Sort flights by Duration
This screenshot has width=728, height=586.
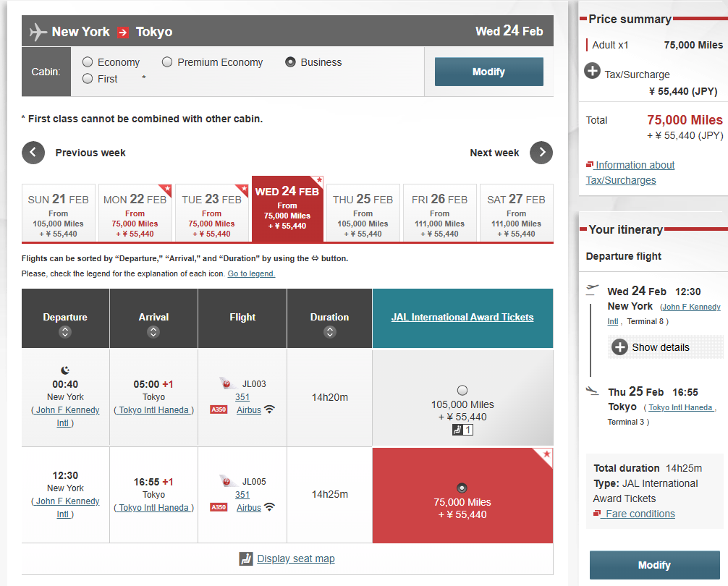(x=330, y=332)
